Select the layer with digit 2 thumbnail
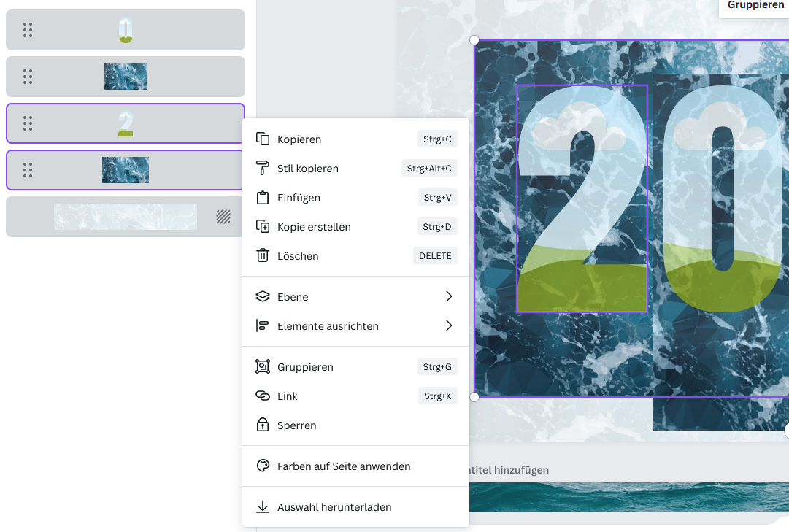The width and height of the screenshot is (789, 532). pyautogui.click(x=126, y=123)
